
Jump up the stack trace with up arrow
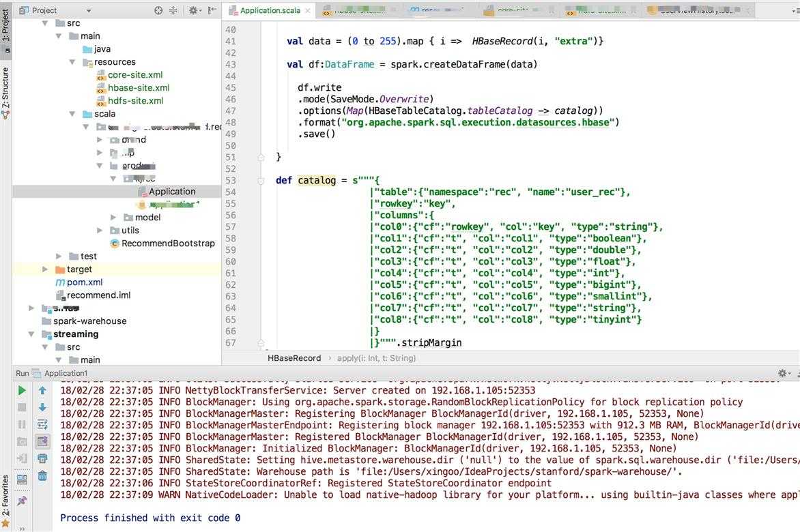click(x=42, y=390)
